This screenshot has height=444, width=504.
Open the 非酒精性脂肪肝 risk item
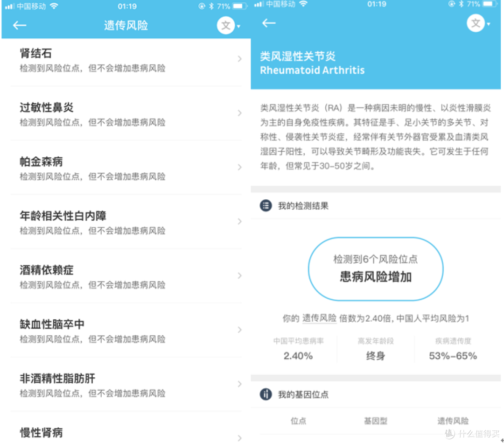(x=126, y=385)
